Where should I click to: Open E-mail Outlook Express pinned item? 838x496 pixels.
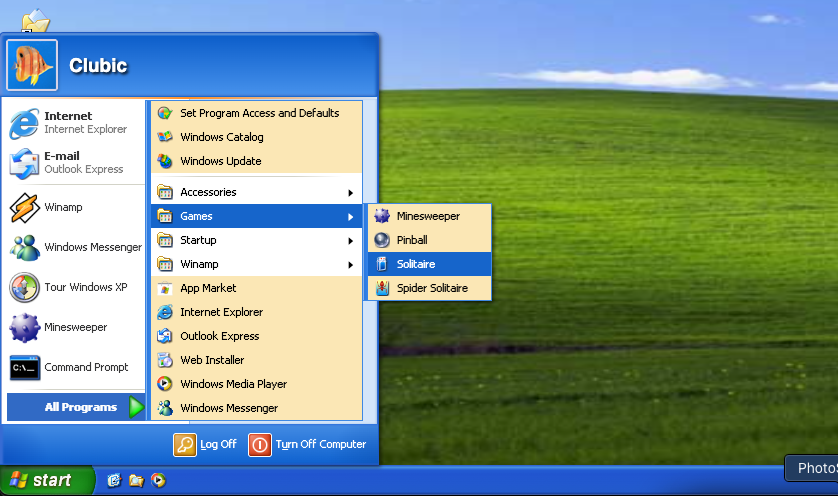(74, 162)
